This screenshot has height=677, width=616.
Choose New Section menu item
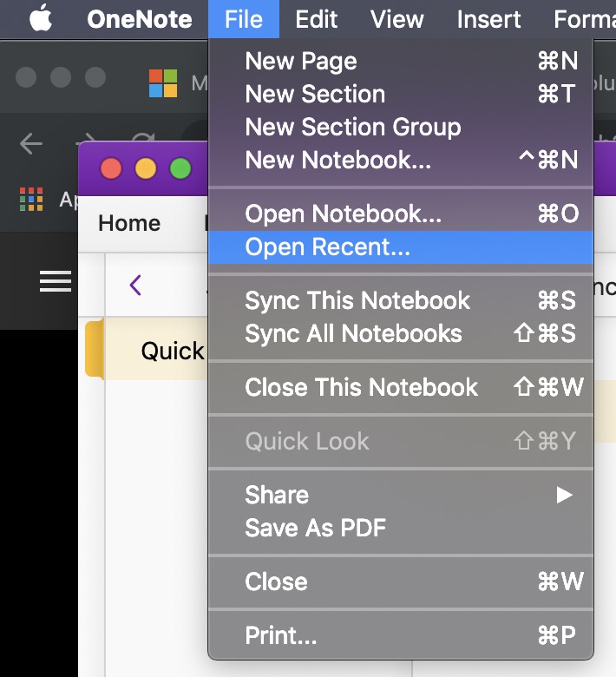[x=401, y=94]
